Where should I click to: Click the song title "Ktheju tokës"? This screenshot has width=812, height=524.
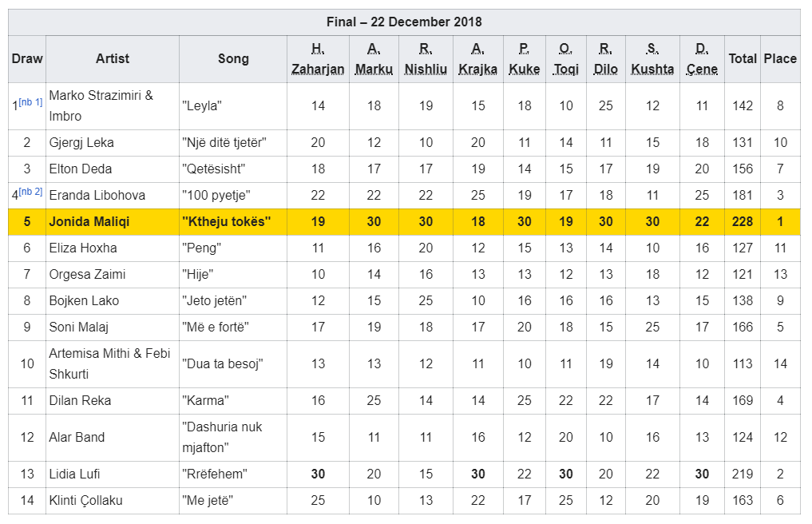tap(227, 222)
